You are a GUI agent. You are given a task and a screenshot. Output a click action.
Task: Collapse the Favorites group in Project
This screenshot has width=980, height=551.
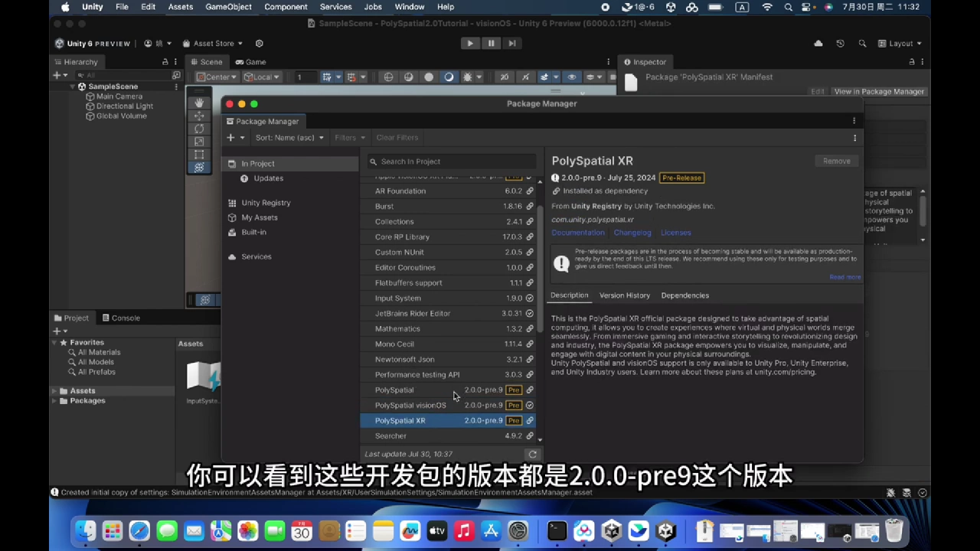coord(54,343)
